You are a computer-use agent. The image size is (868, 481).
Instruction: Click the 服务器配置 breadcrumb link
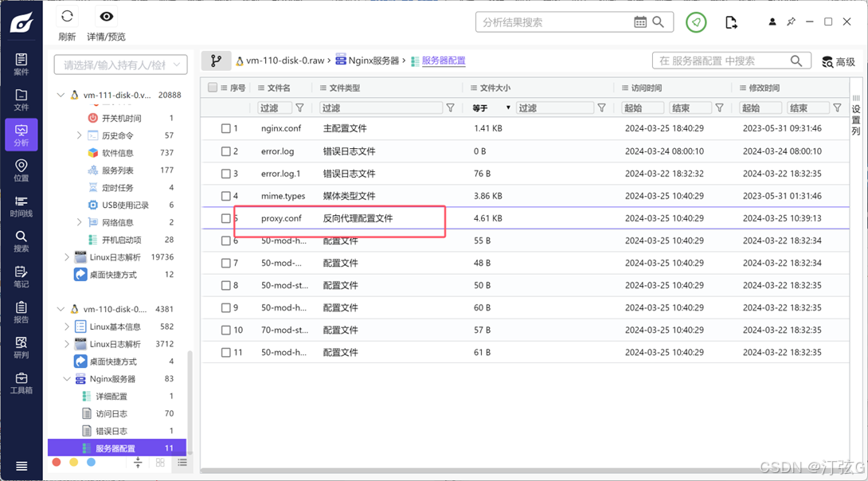pos(444,61)
